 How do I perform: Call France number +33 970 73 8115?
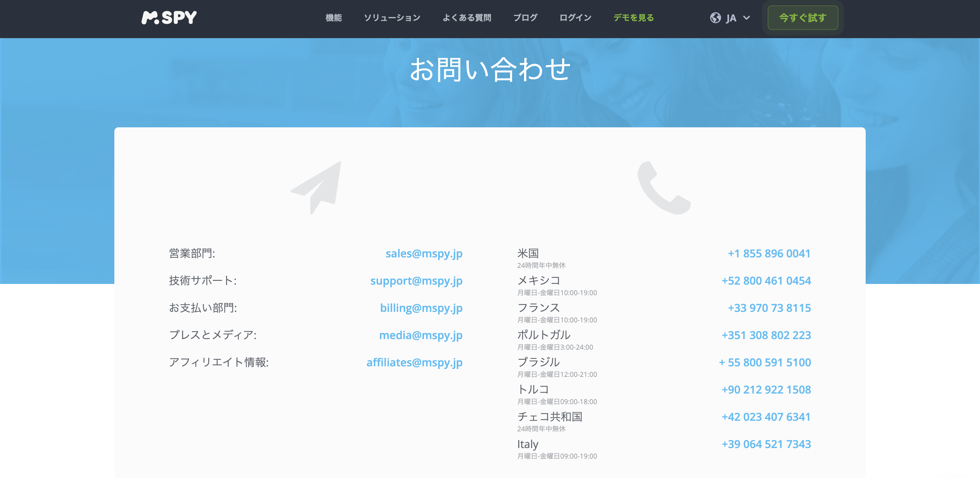pos(769,308)
